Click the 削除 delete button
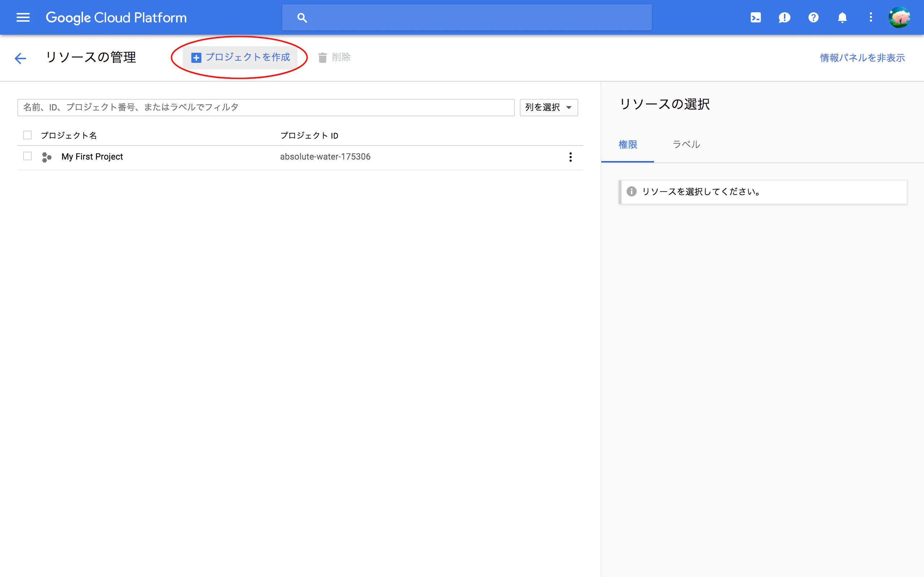Screen dimensions: 924x577 (335, 57)
